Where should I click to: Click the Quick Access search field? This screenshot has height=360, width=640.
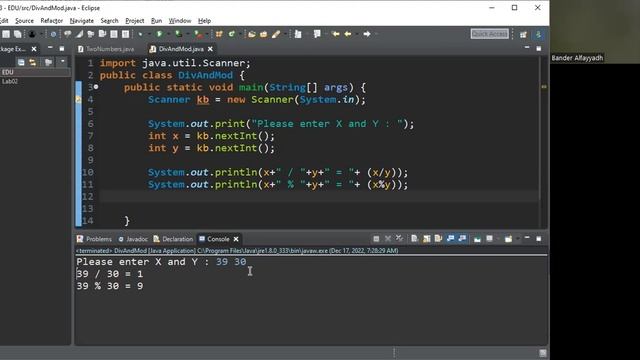click(x=489, y=34)
